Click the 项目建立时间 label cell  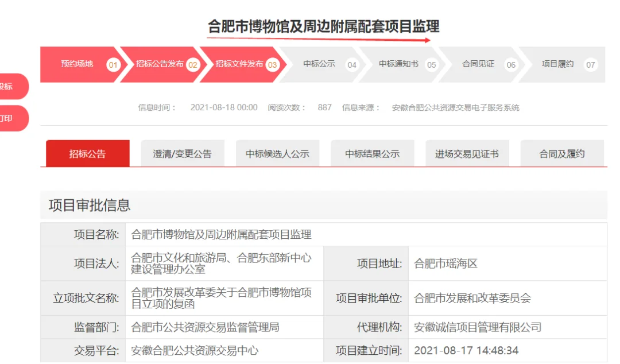[x=366, y=351]
